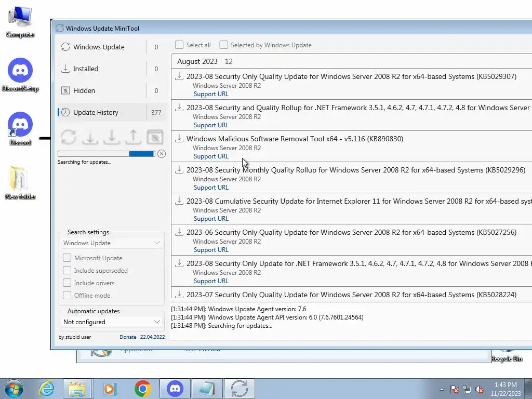Click the Donate link

128,337
